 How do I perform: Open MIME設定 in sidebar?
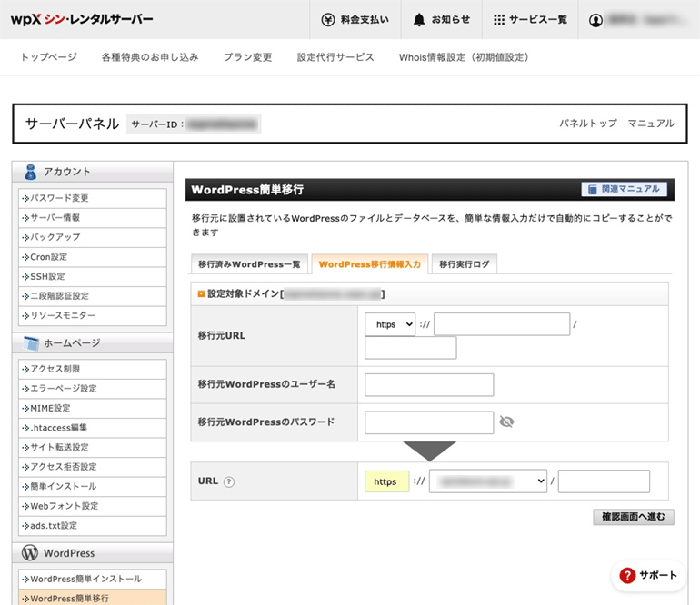[x=93, y=408]
